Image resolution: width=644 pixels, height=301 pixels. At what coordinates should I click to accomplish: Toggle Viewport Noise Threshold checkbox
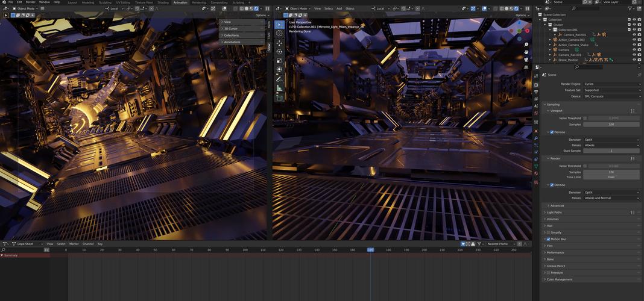point(585,118)
